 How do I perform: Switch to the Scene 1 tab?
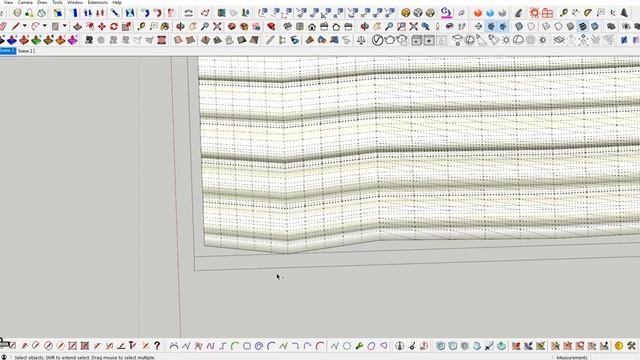(7, 51)
